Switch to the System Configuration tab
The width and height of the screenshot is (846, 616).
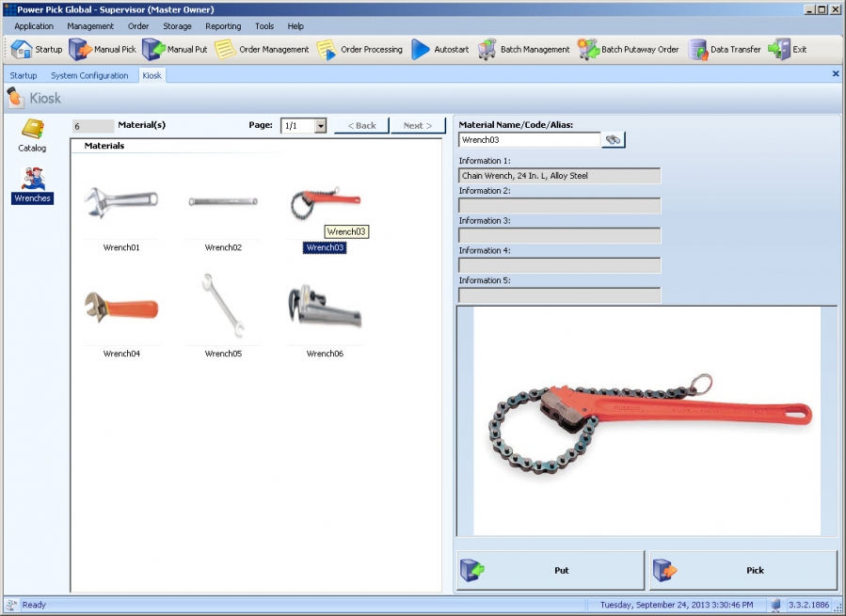(x=90, y=75)
